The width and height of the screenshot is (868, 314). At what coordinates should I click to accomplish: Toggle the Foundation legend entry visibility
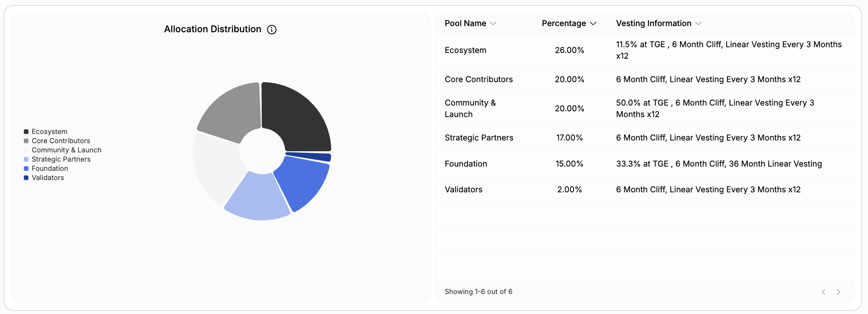[x=50, y=168]
